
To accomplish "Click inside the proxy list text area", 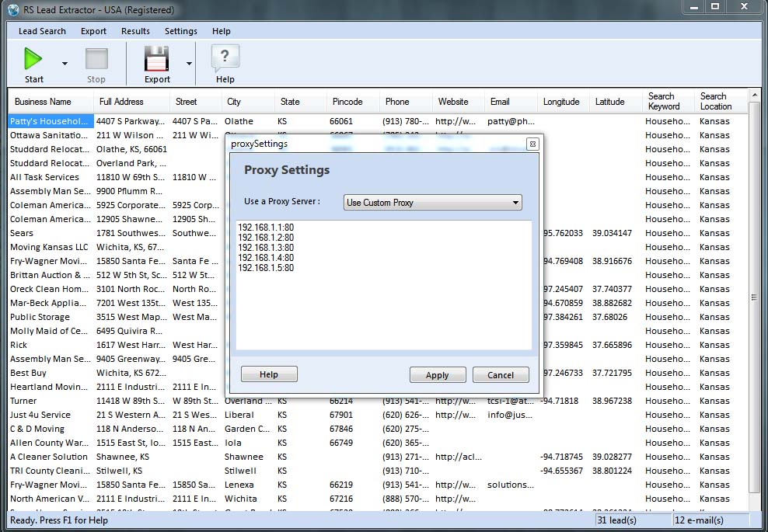I will [x=384, y=311].
